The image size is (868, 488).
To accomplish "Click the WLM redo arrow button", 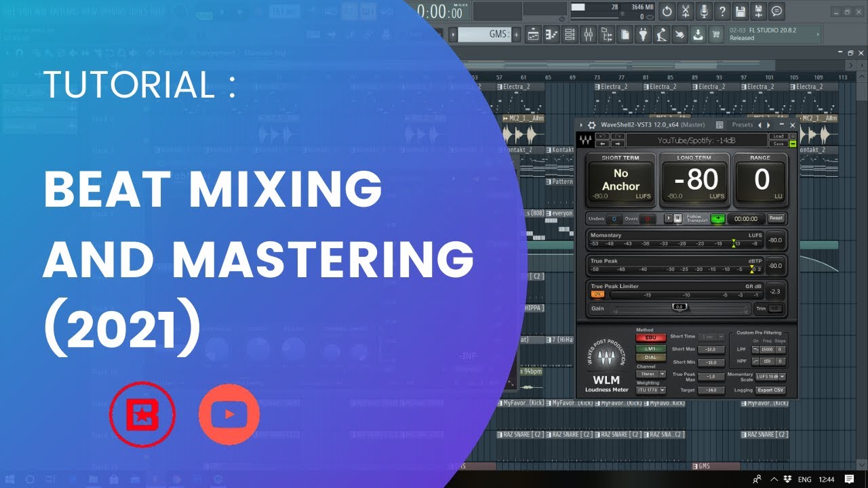I will pyautogui.click(x=618, y=136).
